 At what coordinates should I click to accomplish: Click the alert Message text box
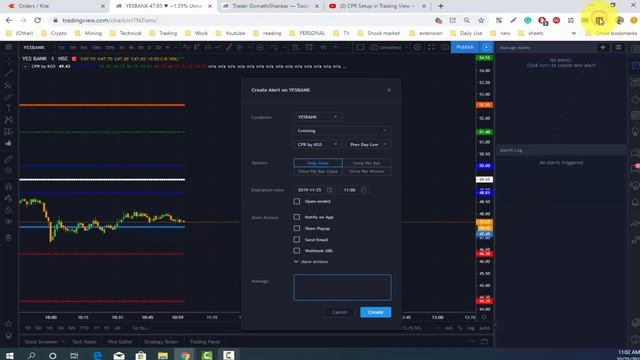point(342,287)
